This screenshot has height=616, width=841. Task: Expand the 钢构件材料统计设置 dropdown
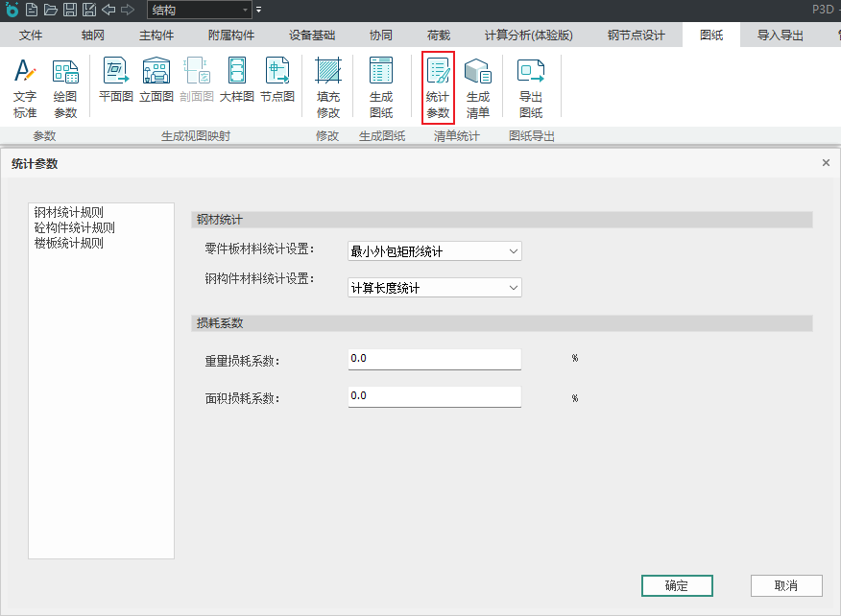(x=434, y=288)
